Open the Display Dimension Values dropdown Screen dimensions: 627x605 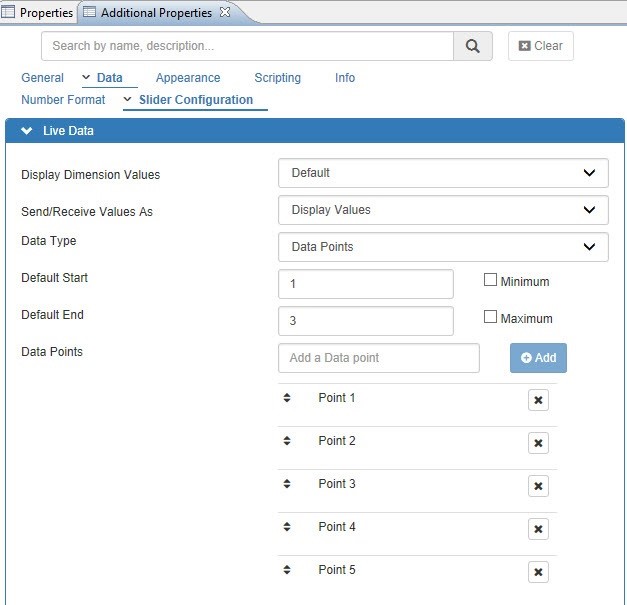[443, 173]
